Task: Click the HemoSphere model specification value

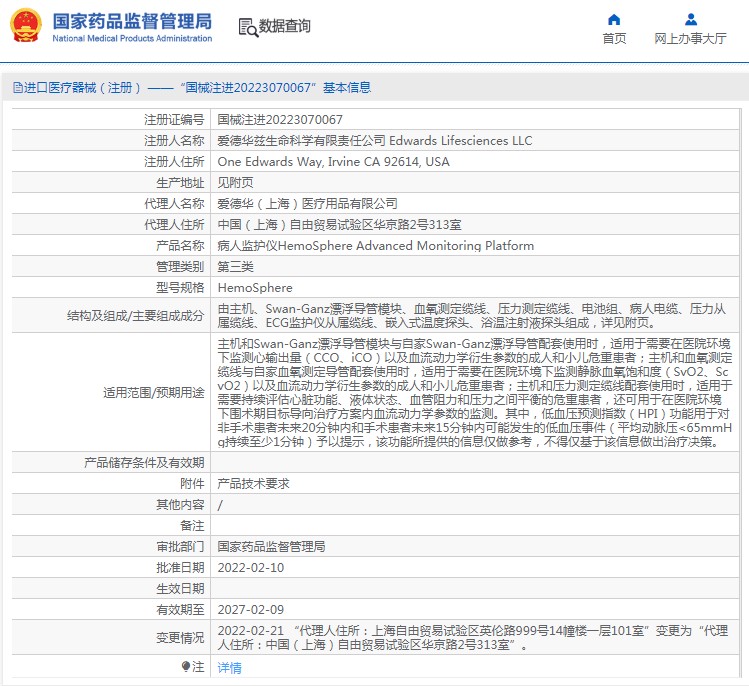Action: click(x=255, y=288)
